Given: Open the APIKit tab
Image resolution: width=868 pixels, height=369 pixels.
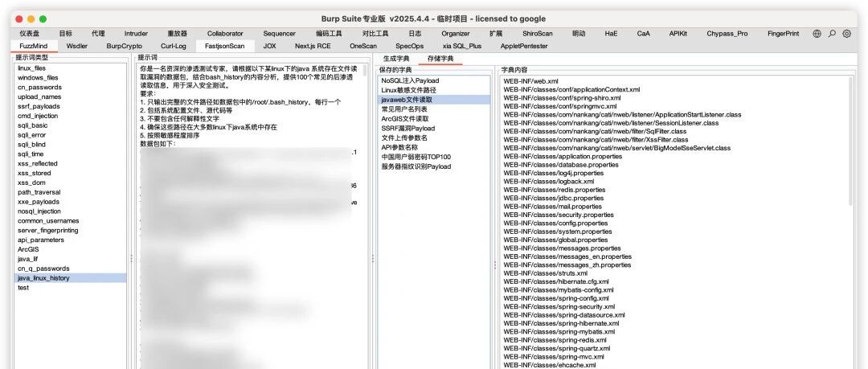Looking at the screenshot, I should click(678, 34).
